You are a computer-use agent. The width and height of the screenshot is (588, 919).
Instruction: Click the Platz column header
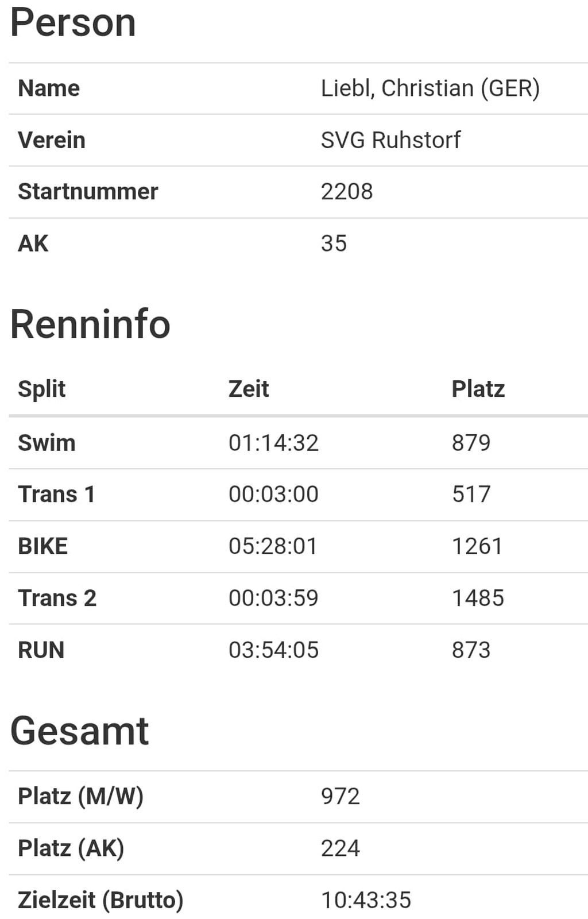tap(478, 389)
